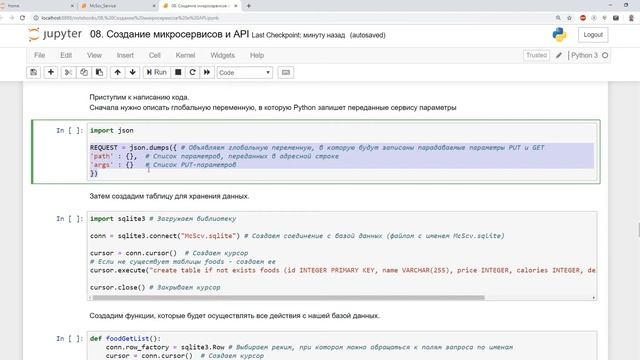Open the File menu

coord(40,55)
